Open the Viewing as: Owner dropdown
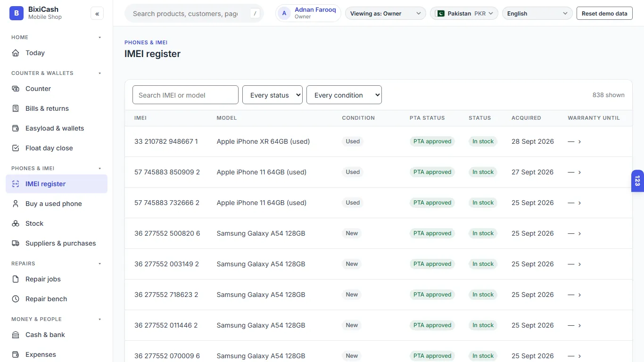 click(386, 13)
